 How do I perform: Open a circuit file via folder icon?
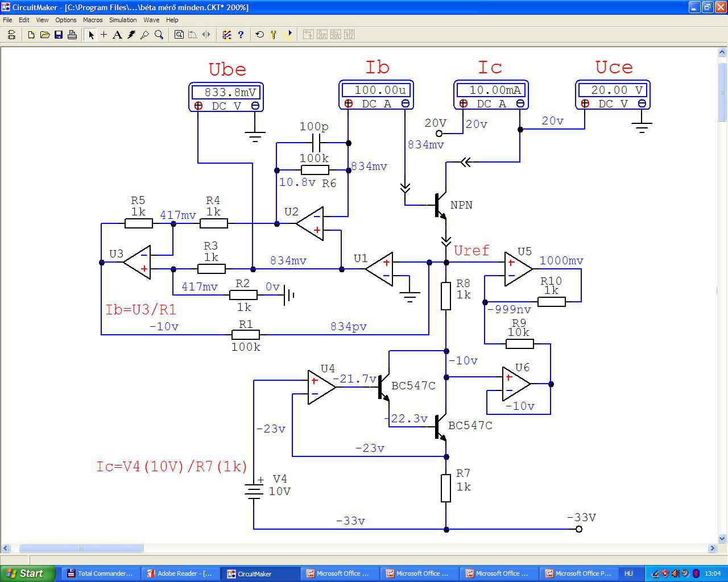pos(45,35)
